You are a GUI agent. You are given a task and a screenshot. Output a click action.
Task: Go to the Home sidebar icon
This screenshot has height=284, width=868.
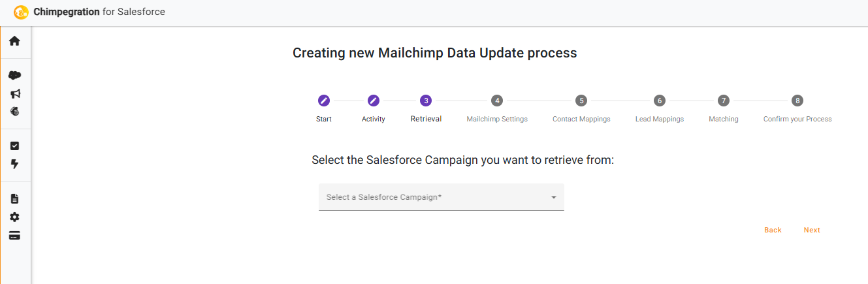tap(14, 41)
